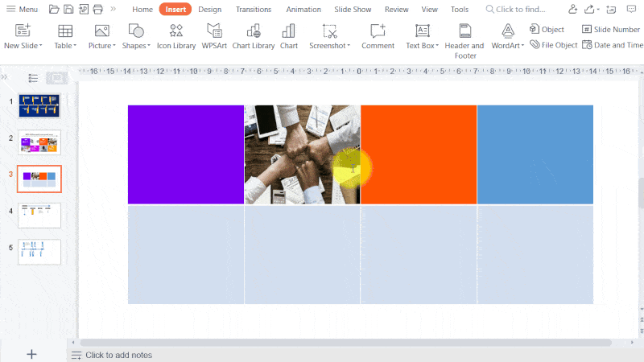644x362 pixels.
Task: Select slide 3 thumbnail
Action: (x=39, y=179)
